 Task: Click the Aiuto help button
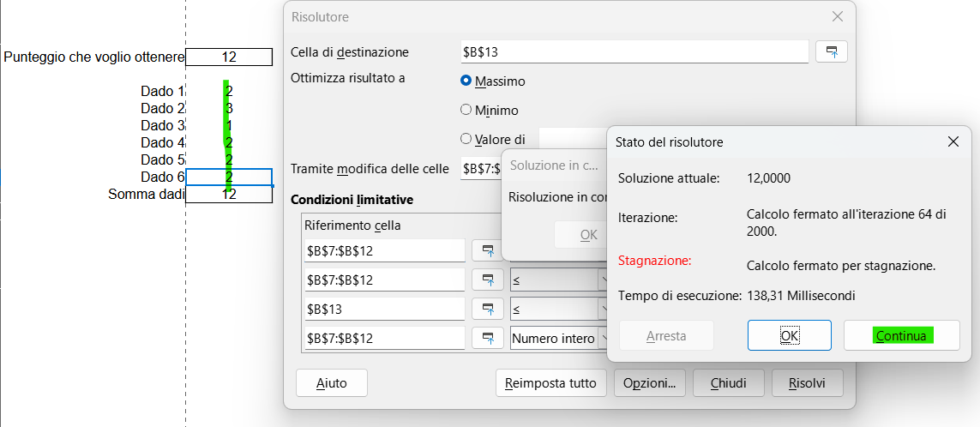pyautogui.click(x=331, y=383)
